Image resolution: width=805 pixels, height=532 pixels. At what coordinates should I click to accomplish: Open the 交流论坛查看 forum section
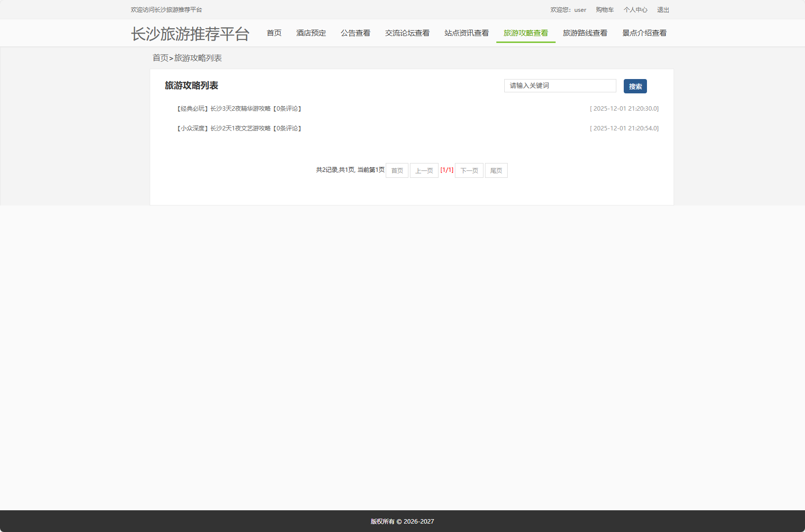407,33
